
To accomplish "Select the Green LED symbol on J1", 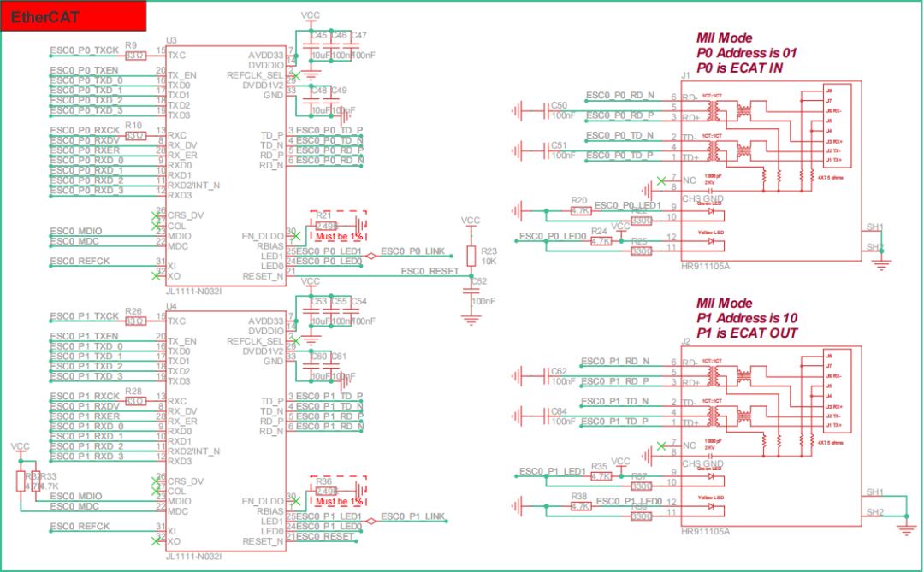I will (712, 210).
